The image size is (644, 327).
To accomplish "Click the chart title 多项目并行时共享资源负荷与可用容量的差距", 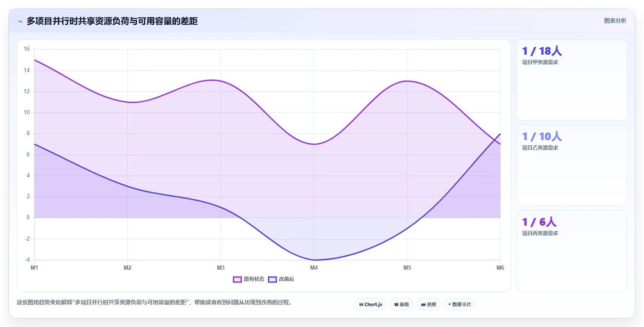I will [x=112, y=21].
